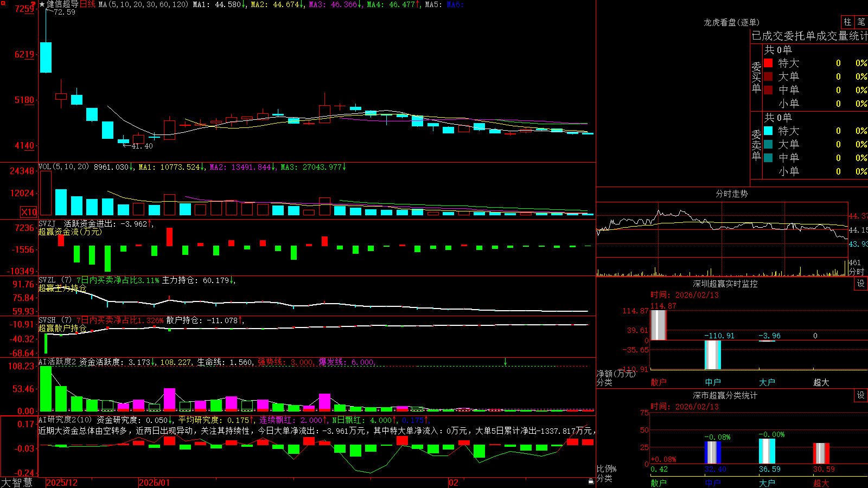Click the 大智慧 logo in the bottom-left corner
The image size is (868, 488).
coord(17,483)
